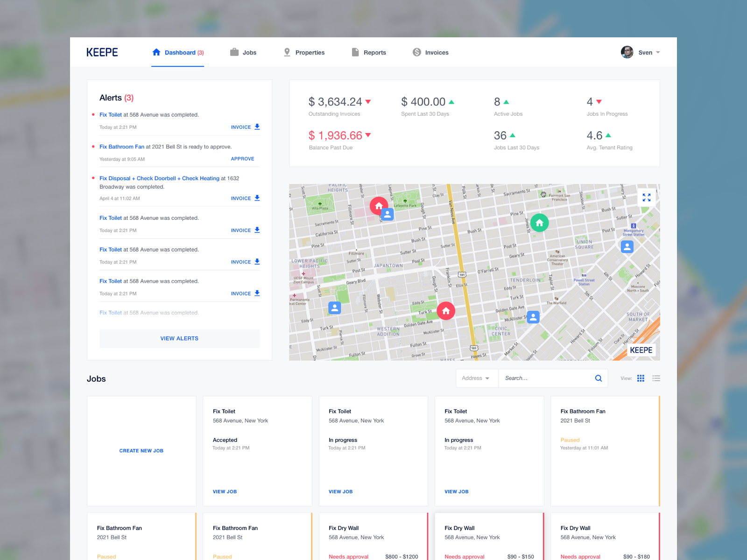747x560 pixels.
Task: Click the Invoices dollar icon
Action: [417, 52]
